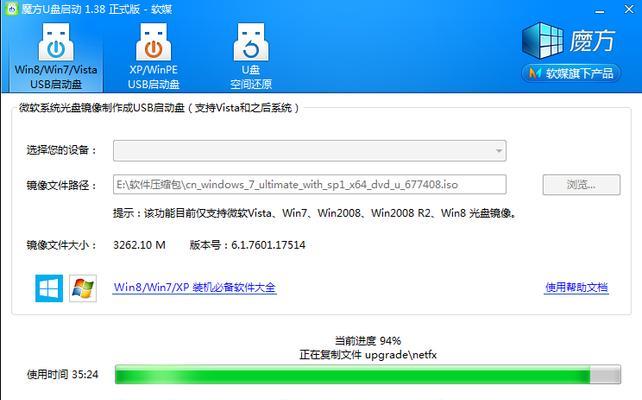Click the image size value 3262.10 M
The width and height of the screenshot is (642, 400).
tap(139, 245)
